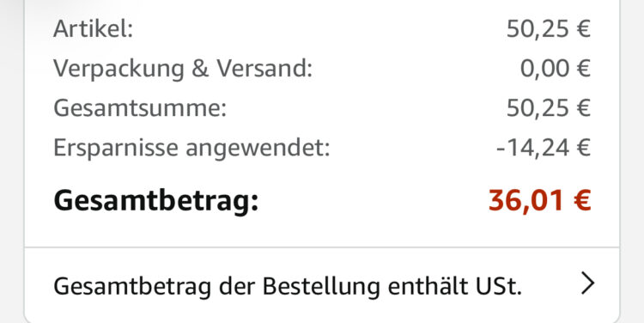Click the word 'angewendet:' in the savings line

tap(258, 149)
